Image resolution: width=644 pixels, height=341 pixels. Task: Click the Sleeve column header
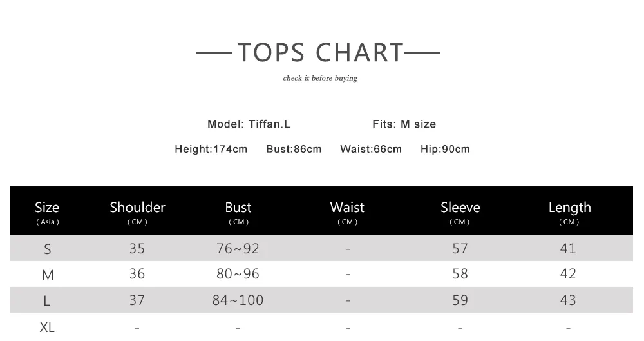pyautogui.click(x=460, y=213)
